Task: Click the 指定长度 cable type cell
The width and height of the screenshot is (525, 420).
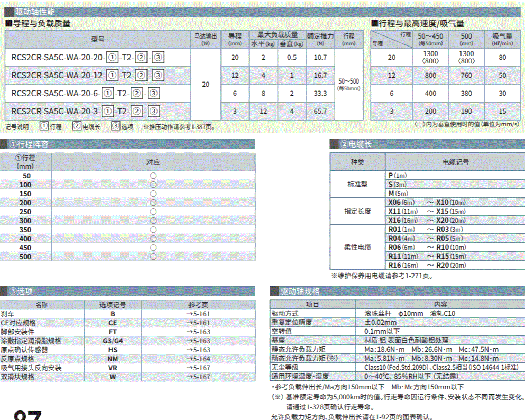Action: pyautogui.click(x=357, y=212)
